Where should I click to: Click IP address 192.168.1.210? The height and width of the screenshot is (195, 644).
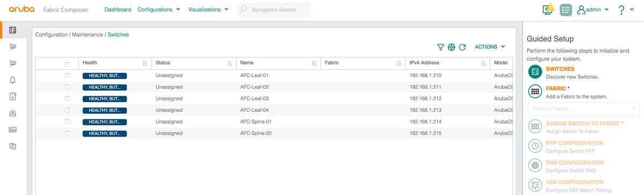tap(425, 75)
